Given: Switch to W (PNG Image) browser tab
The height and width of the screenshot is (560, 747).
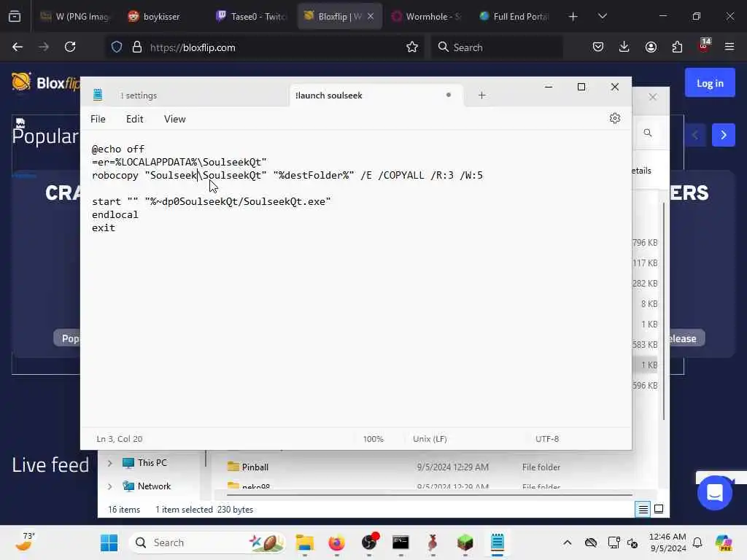Looking at the screenshot, I should (74, 17).
